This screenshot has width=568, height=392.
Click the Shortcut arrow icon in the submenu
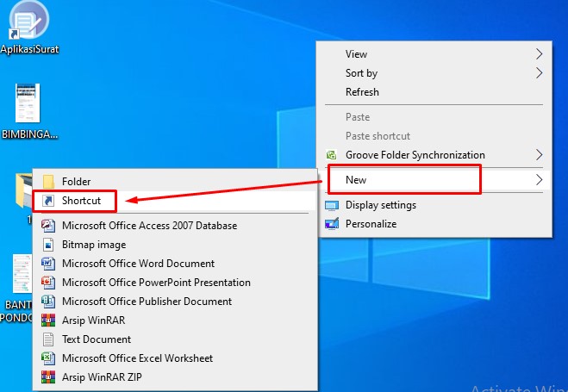pos(48,201)
